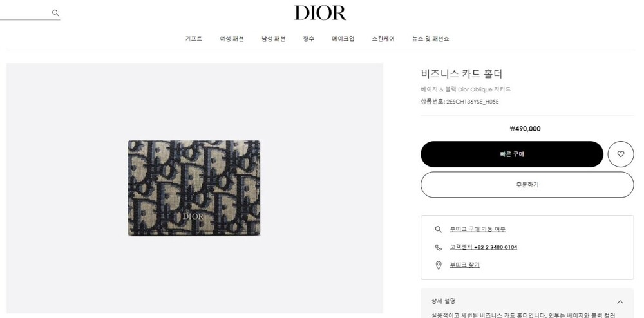644x318 pixels.
Task: Click the customer center phone icon
Action: (x=438, y=247)
